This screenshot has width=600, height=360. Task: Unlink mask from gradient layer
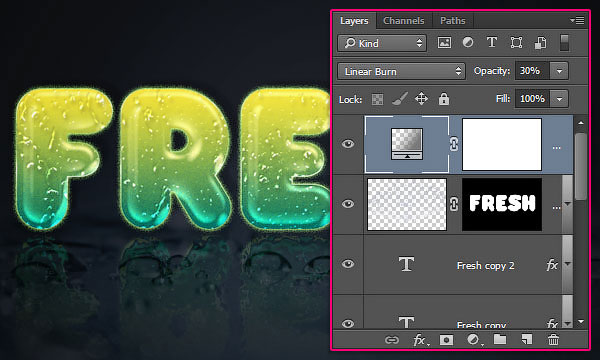tap(454, 144)
